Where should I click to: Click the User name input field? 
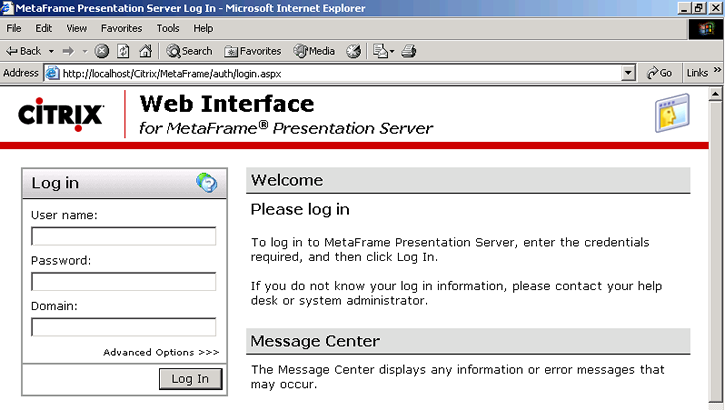[123, 236]
